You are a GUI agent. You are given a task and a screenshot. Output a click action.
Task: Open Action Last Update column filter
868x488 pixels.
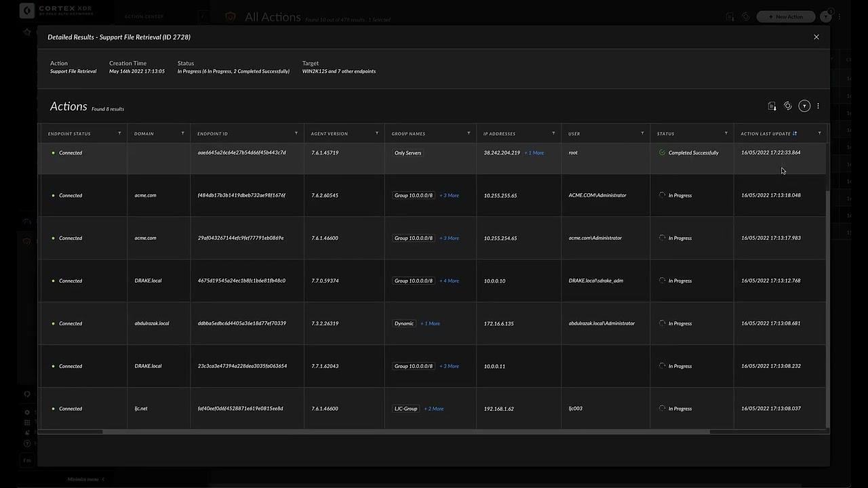pyautogui.click(x=820, y=134)
